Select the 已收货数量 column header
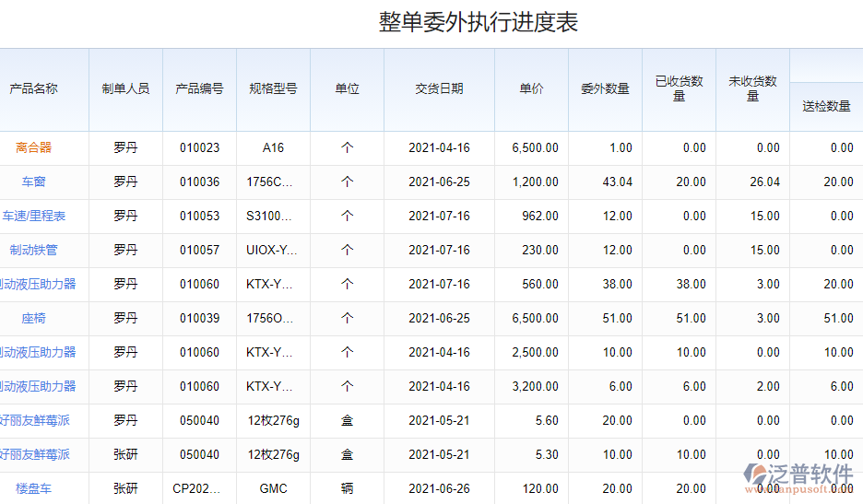This screenshot has width=863, height=504. (x=680, y=88)
